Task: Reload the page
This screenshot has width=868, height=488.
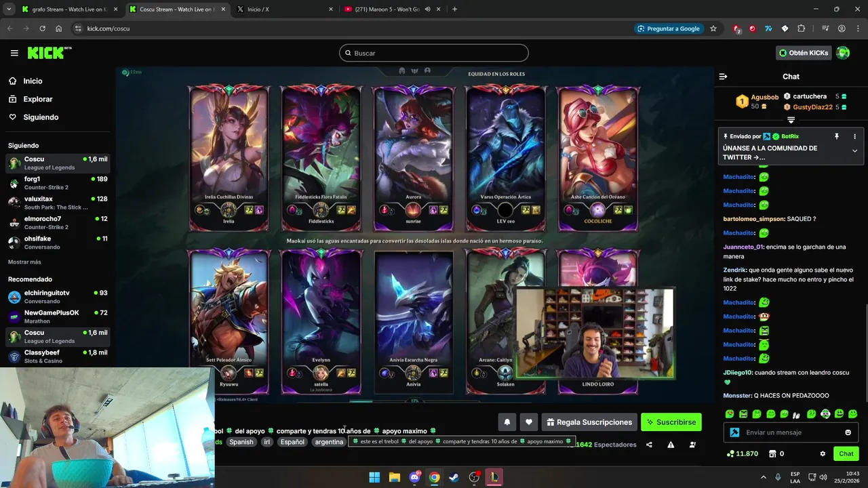Action: 42,28
